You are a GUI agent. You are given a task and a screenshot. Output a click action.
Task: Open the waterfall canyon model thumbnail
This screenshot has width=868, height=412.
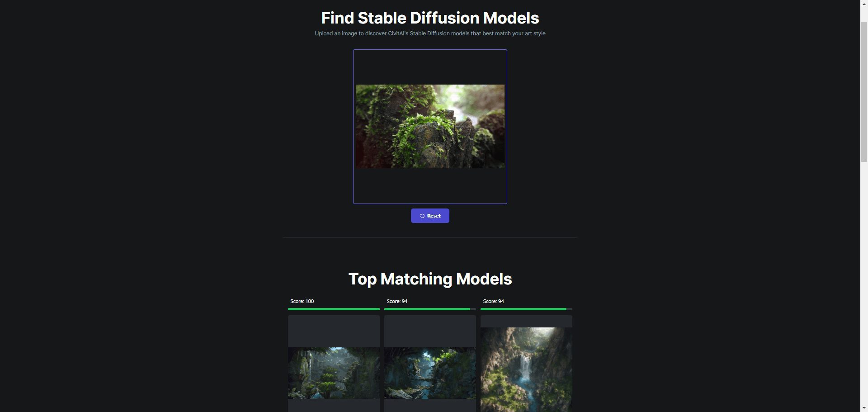tap(526, 369)
